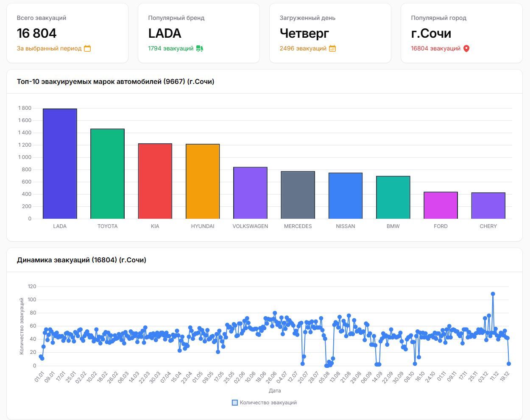Image resolution: width=530 pixels, height=420 pixels.
Task: Toggle the Количество эвакуаций legend box
Action: point(235,403)
